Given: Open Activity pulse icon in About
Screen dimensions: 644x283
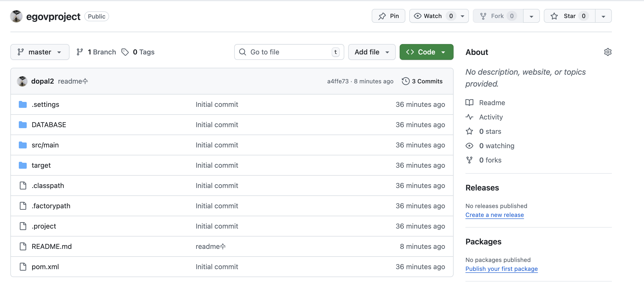Looking at the screenshot, I should pos(469,117).
